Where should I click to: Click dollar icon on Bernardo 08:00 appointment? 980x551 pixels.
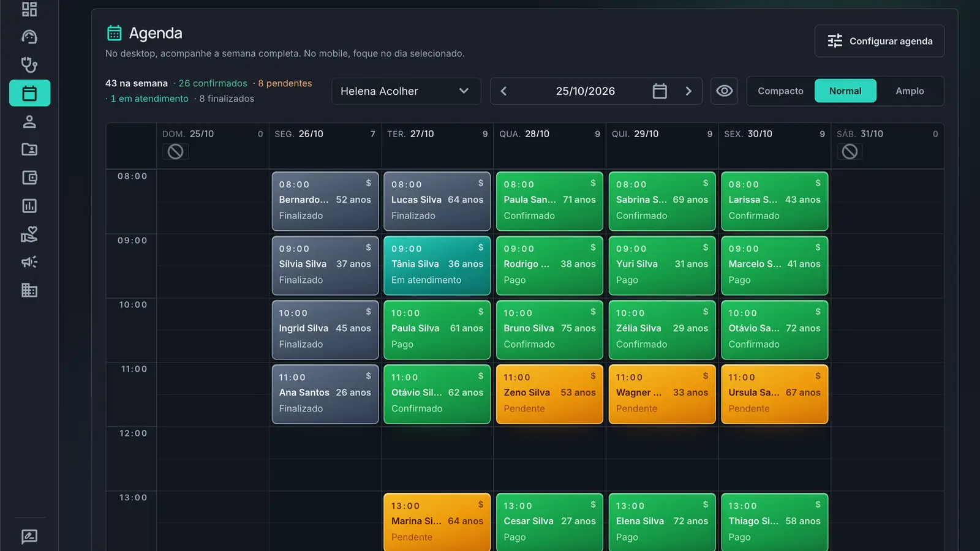369,183
